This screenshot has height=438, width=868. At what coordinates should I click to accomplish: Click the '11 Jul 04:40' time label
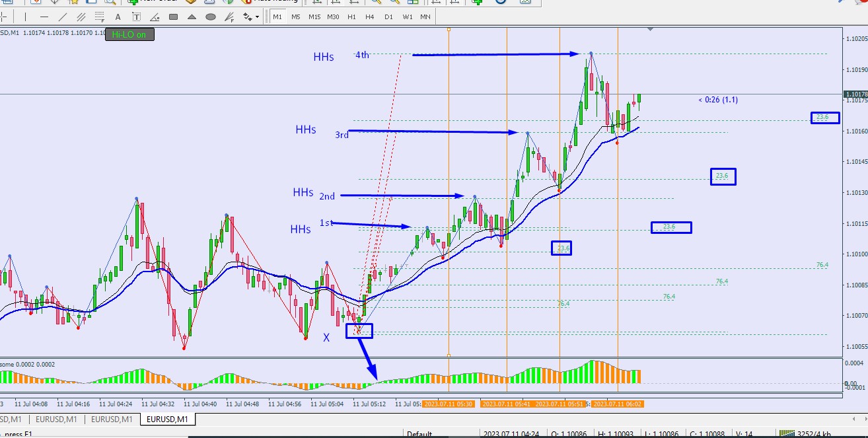coord(201,403)
